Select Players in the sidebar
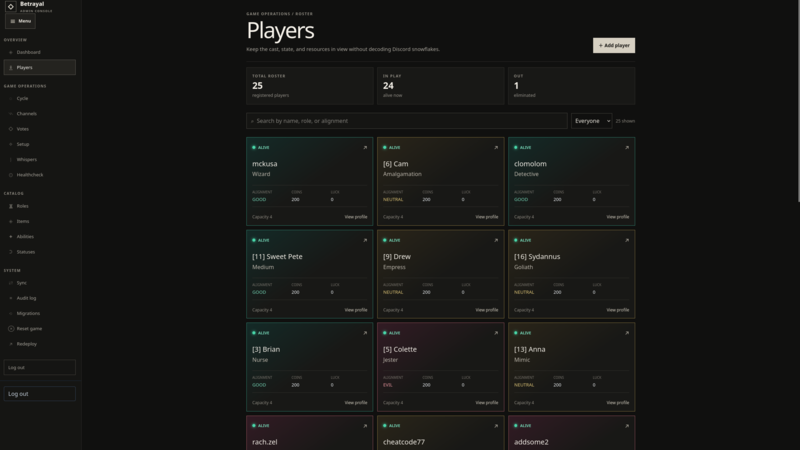 [39, 67]
